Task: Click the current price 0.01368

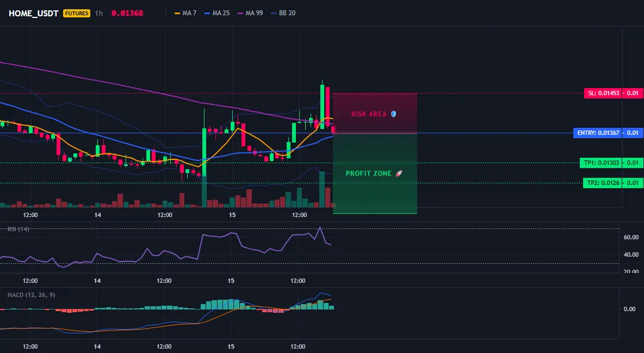Action: tap(127, 13)
